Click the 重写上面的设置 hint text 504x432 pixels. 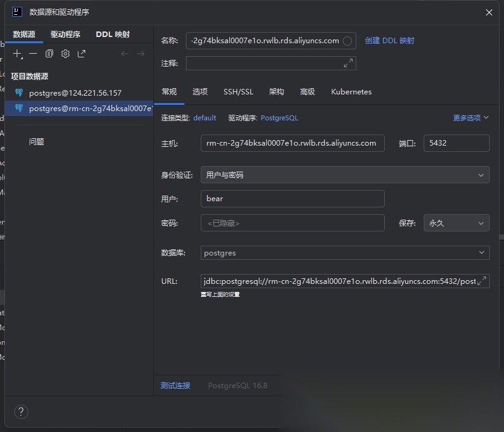pos(220,294)
